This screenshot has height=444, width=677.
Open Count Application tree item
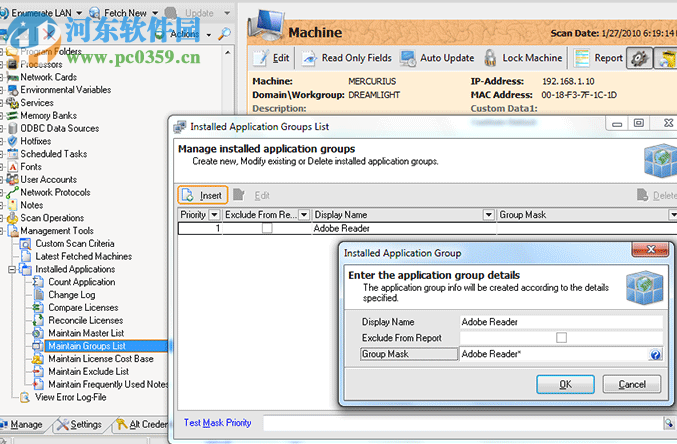click(82, 282)
